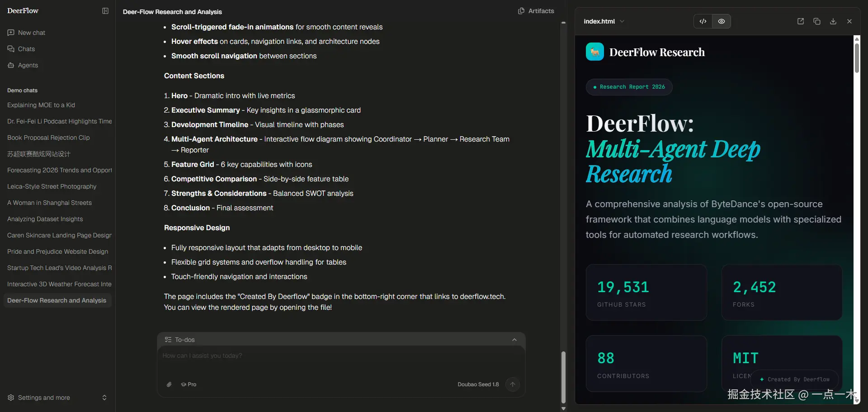Screen dimensions: 868x412
Task: Close the artifact preview panel
Action: tap(849, 21)
